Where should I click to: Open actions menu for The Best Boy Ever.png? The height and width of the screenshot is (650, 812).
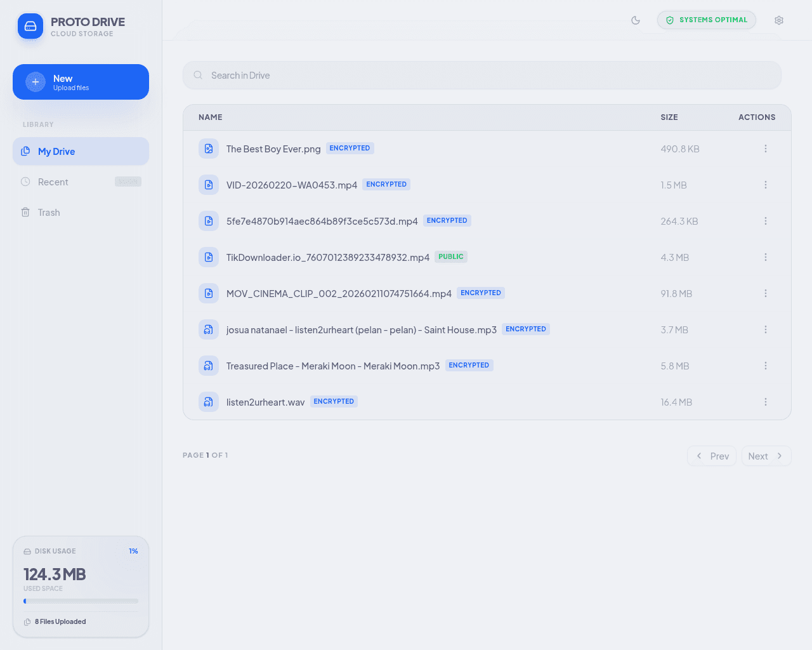[x=766, y=149]
